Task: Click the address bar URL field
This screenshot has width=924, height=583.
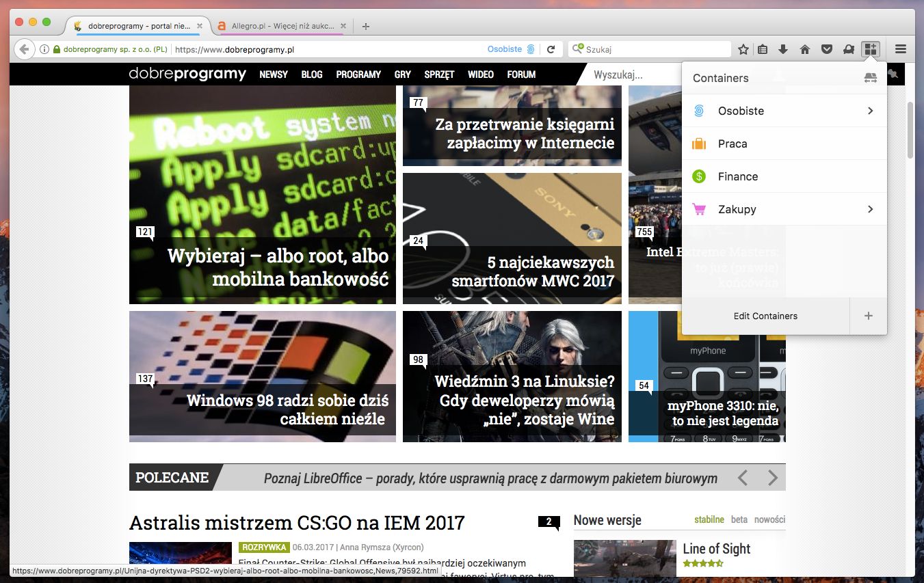Action: point(328,49)
